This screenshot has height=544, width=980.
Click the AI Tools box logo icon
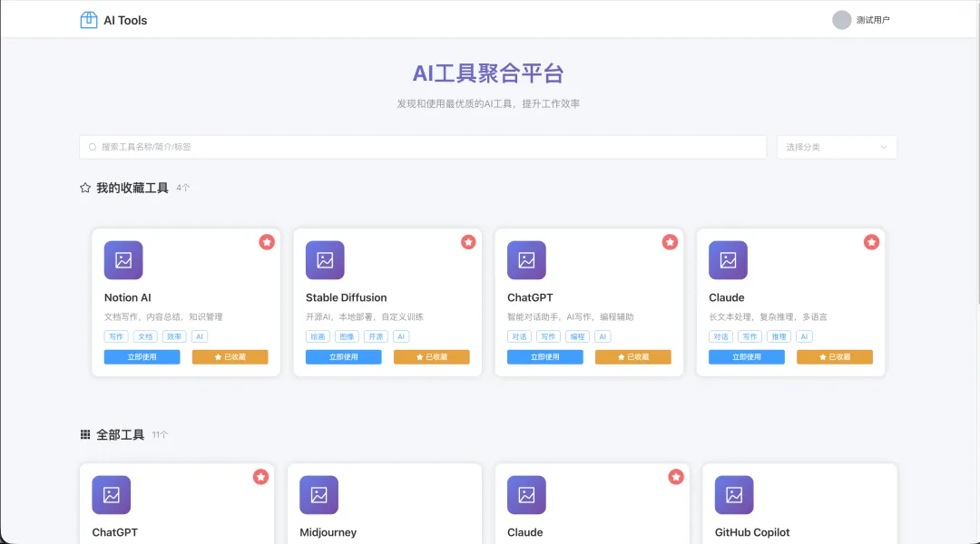click(x=89, y=20)
